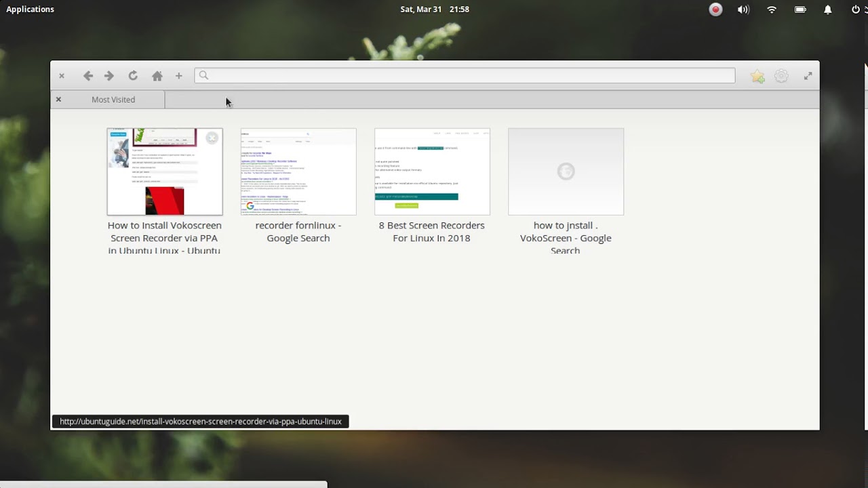Open the Applications menu in top panel
The height and width of the screenshot is (488, 868).
coord(30,9)
